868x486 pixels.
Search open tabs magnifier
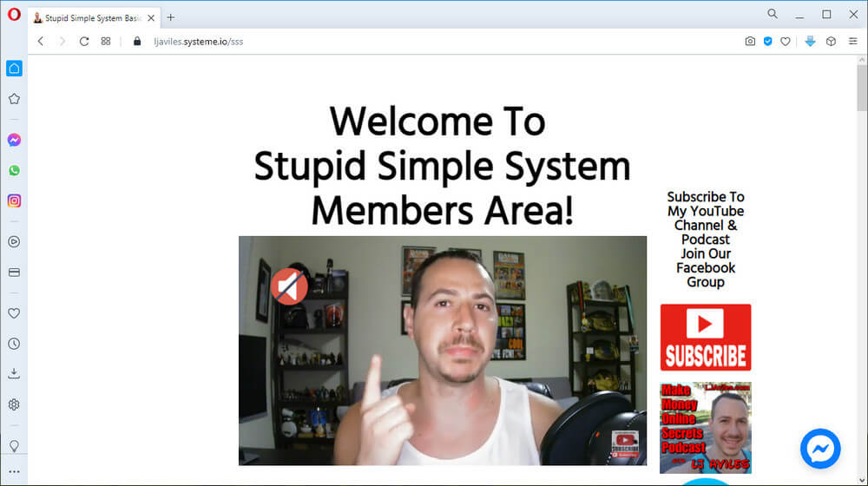click(x=773, y=15)
